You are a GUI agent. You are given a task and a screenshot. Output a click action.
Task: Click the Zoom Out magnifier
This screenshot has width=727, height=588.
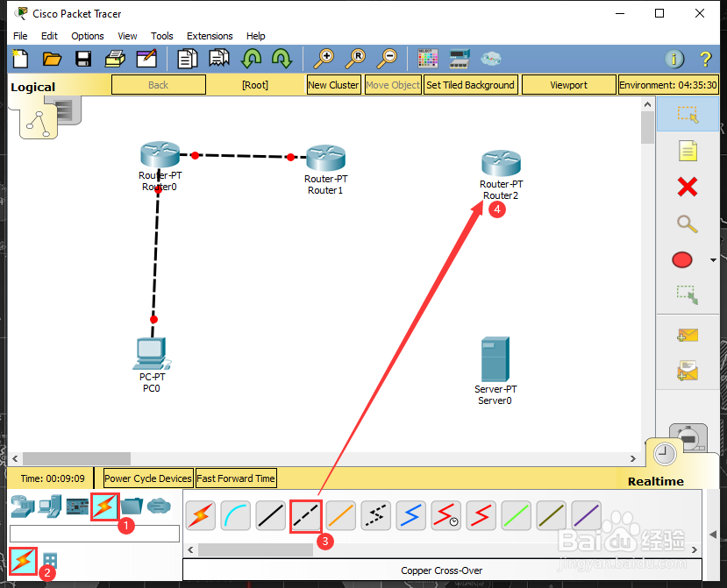387,59
